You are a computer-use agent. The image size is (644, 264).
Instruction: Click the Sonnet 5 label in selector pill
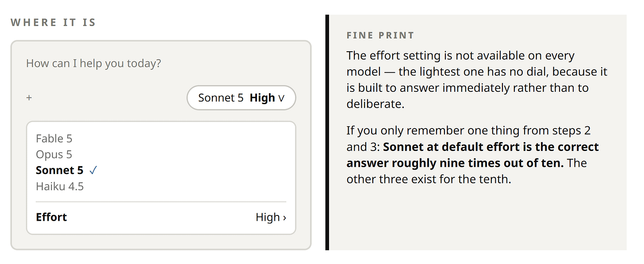(221, 98)
